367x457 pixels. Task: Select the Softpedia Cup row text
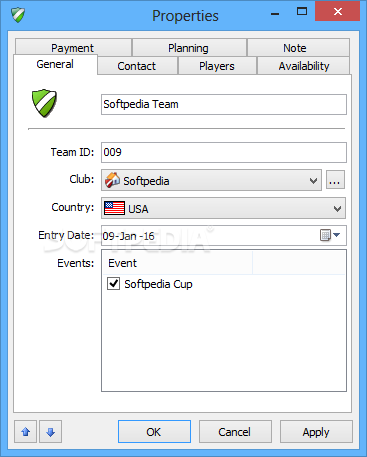[x=158, y=284]
